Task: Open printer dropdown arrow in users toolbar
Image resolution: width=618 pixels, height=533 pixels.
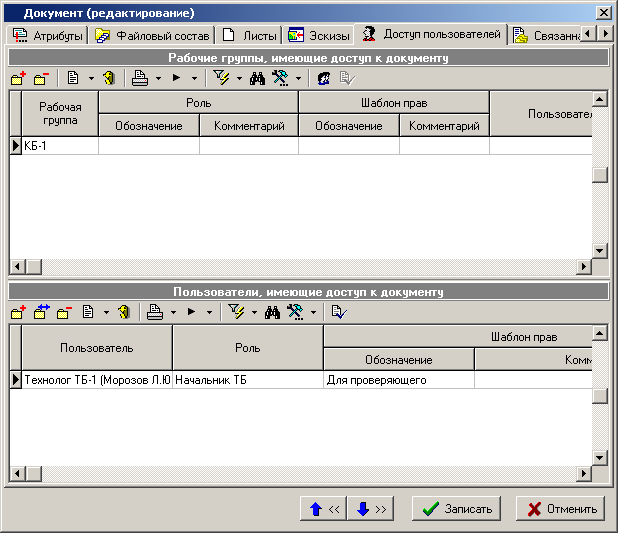Action: pyautogui.click(x=175, y=313)
